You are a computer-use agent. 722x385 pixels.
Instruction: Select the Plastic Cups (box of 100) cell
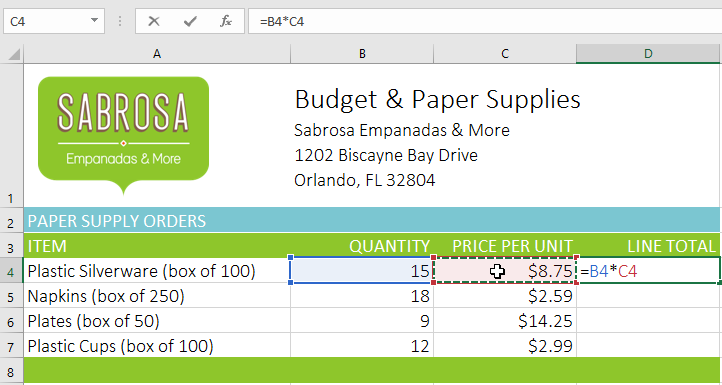[157, 346]
